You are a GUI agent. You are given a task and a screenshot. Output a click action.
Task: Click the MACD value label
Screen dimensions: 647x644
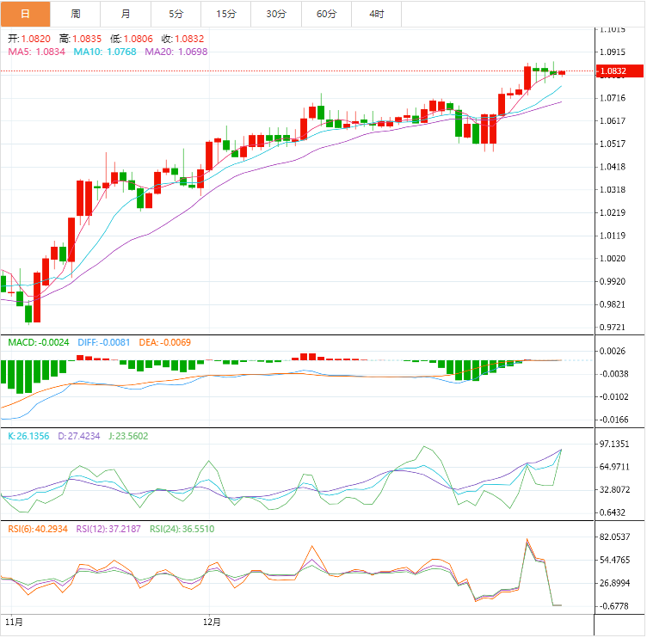pos(37,342)
